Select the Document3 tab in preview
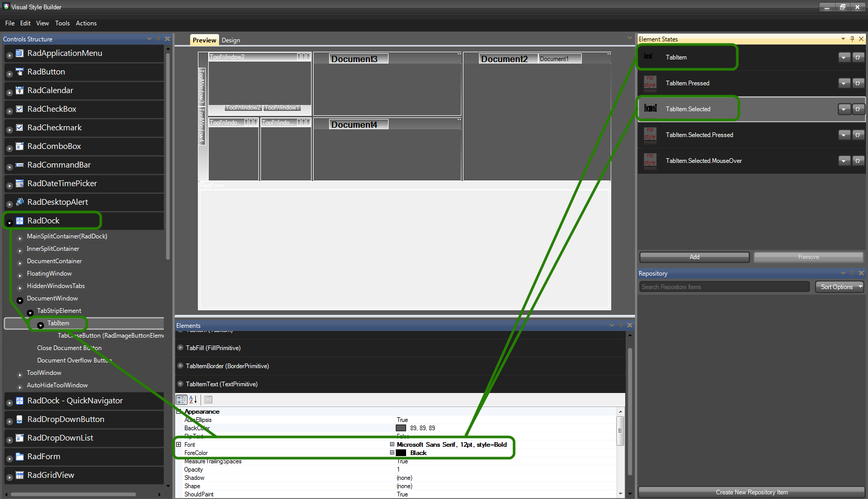 [359, 59]
